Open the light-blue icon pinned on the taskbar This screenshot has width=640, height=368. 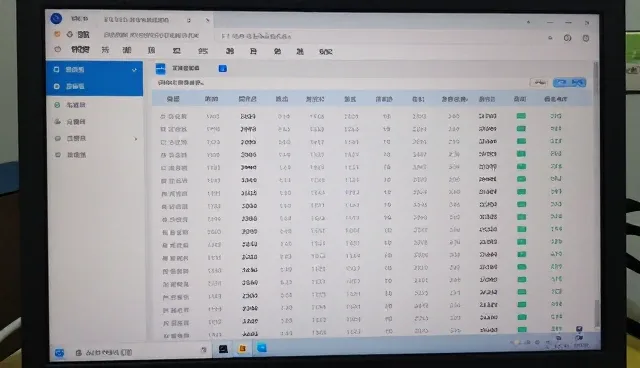click(x=262, y=348)
